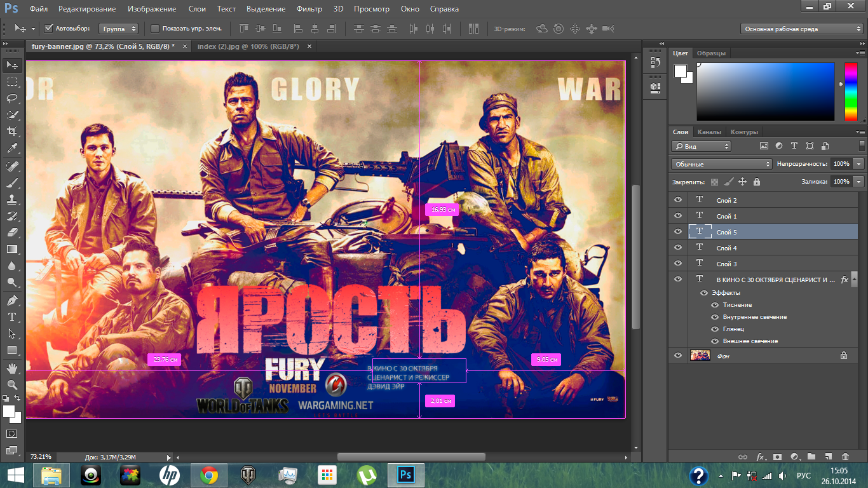Switch to the Образцы tab

711,53
